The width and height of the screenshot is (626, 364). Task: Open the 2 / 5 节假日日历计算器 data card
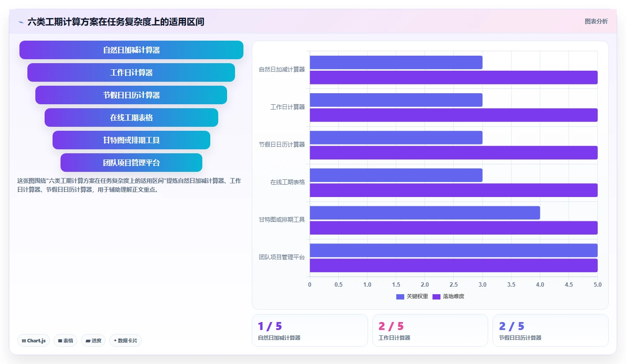[550, 330]
